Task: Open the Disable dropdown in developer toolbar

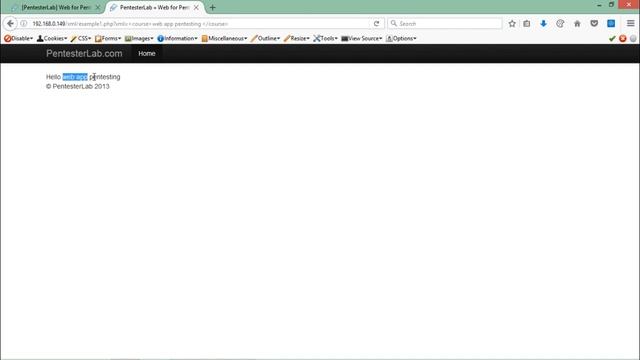Action: pyautogui.click(x=19, y=38)
